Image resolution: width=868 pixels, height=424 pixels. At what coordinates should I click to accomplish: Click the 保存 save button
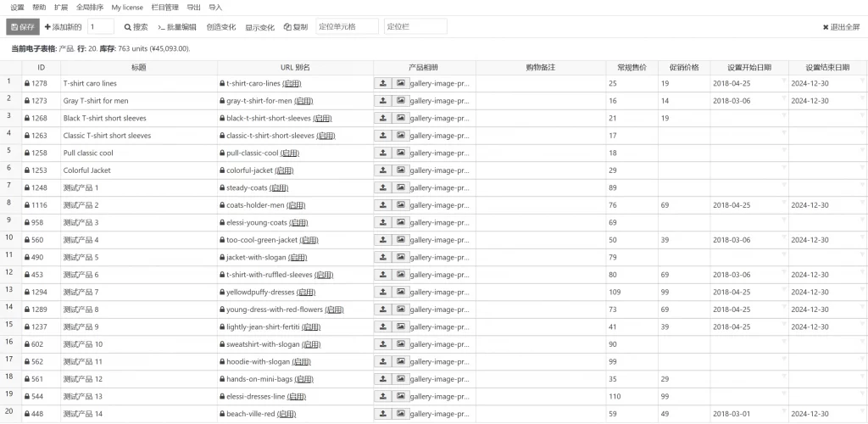(x=23, y=27)
